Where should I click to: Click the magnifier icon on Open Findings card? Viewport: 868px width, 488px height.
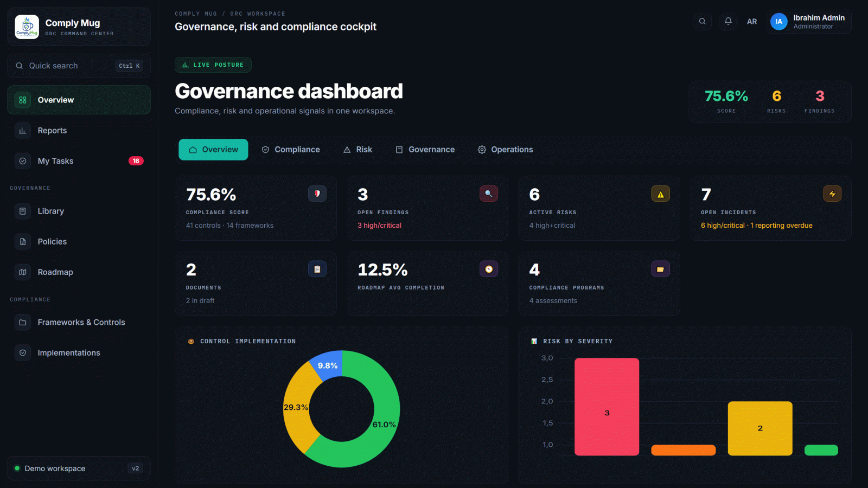tap(489, 194)
